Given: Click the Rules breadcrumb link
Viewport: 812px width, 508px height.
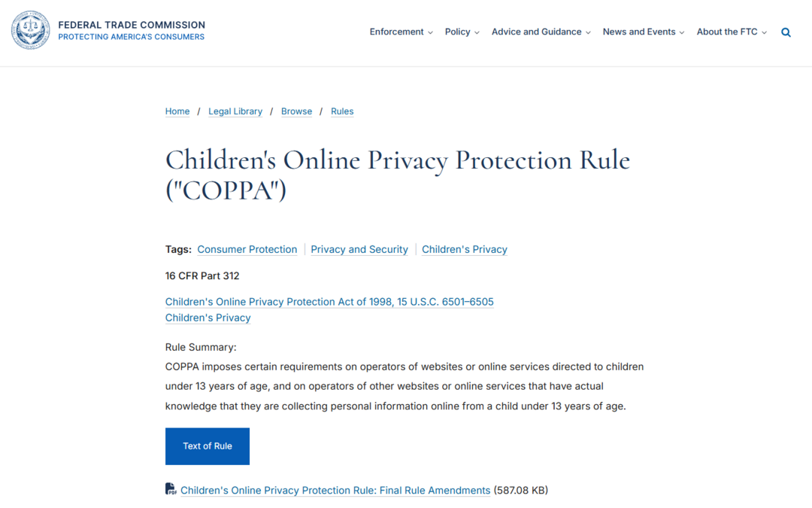Looking at the screenshot, I should [342, 111].
